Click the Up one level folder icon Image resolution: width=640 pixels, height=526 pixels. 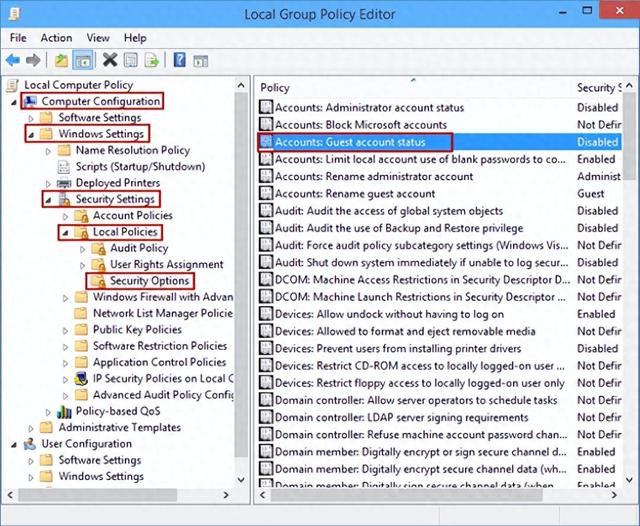pyautogui.click(x=62, y=60)
